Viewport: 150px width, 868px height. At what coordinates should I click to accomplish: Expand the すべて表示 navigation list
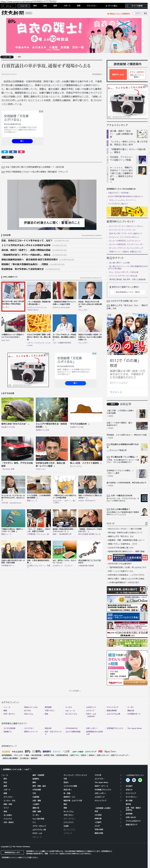point(111,6)
